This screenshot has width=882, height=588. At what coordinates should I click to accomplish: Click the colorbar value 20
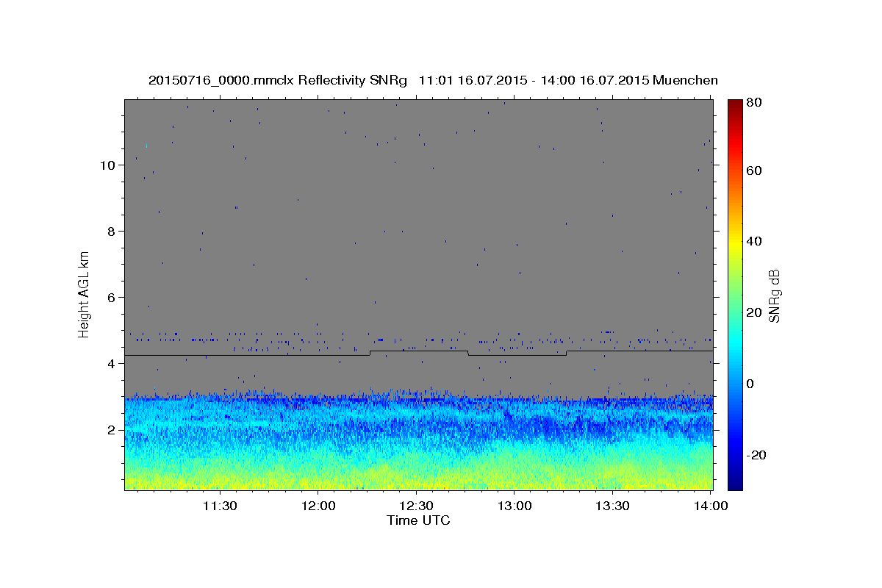coord(755,312)
